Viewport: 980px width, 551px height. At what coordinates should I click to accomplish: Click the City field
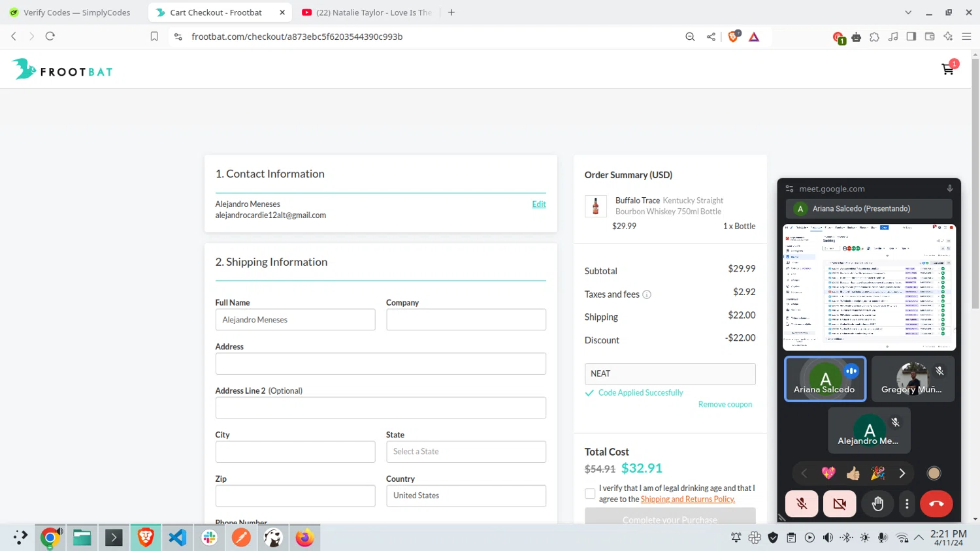point(295,452)
